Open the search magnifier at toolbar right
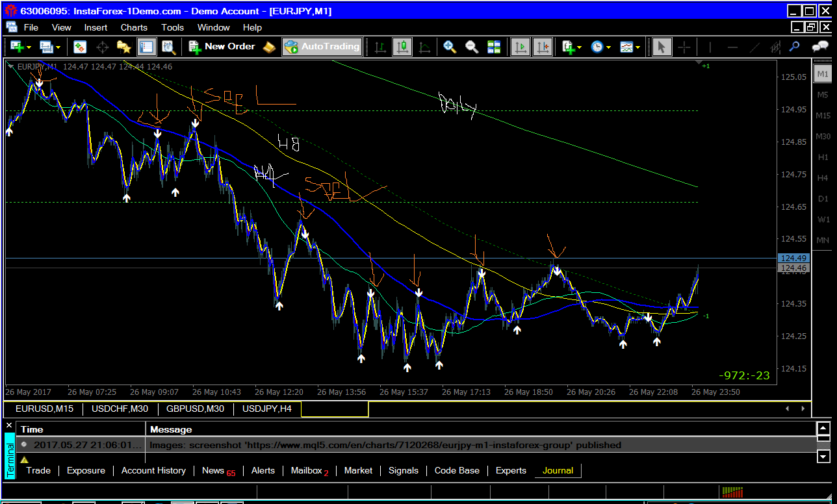The height and width of the screenshot is (504, 837). click(x=794, y=47)
